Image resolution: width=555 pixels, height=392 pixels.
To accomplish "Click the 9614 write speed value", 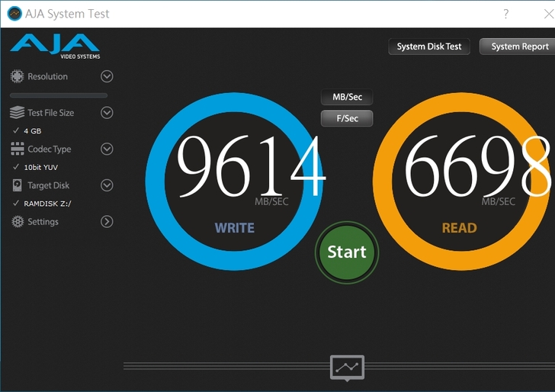I will coord(251,166).
